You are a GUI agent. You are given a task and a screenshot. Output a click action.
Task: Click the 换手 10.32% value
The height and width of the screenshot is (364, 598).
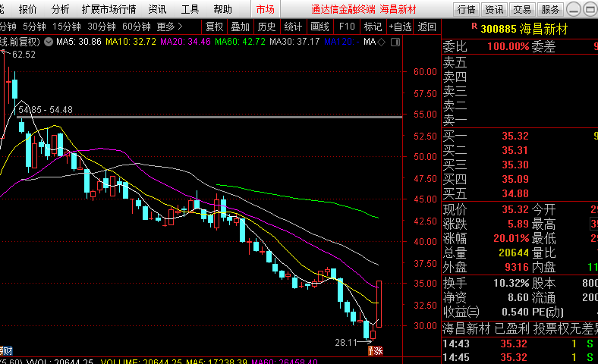click(511, 283)
